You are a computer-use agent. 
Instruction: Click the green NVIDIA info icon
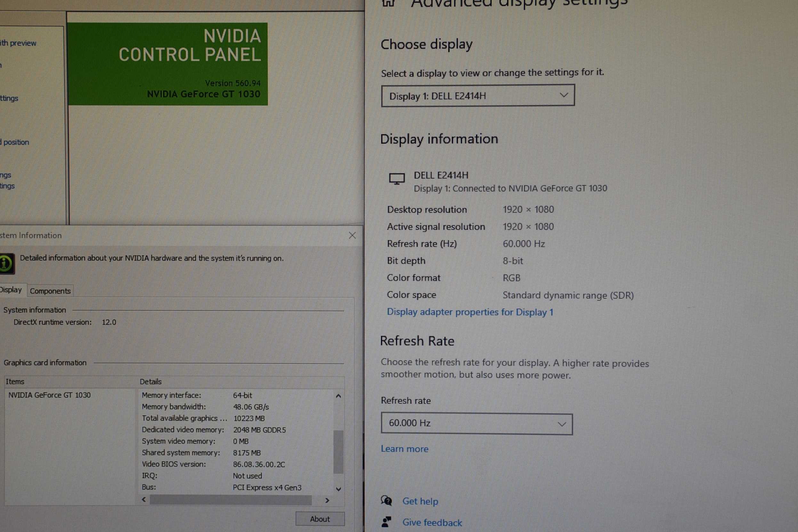pyautogui.click(x=6, y=263)
